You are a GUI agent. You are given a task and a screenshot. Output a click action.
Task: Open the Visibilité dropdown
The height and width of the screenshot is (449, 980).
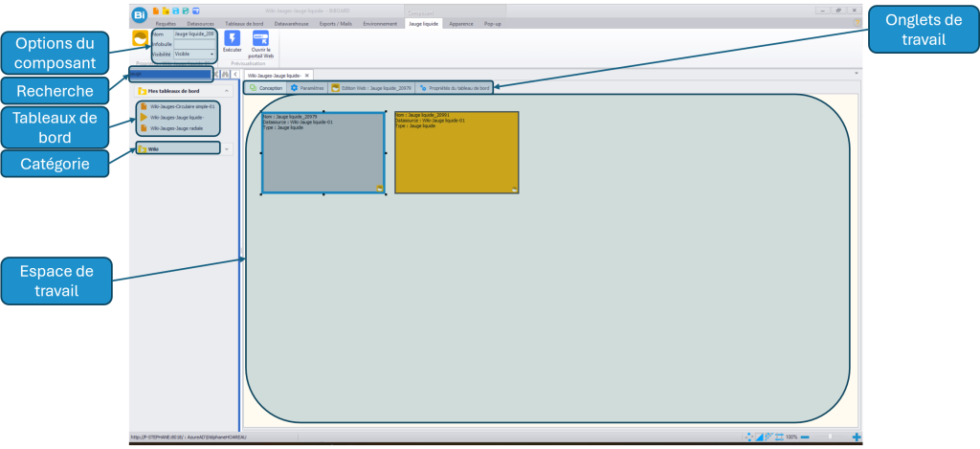[x=212, y=55]
